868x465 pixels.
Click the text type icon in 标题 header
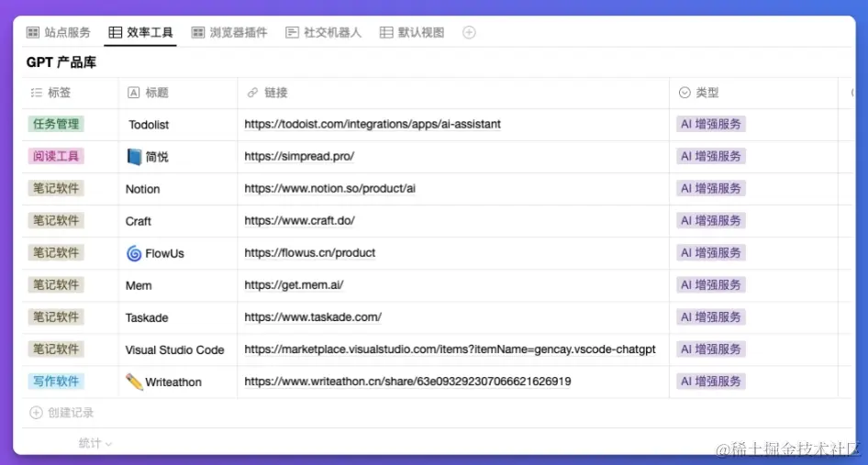[133, 93]
